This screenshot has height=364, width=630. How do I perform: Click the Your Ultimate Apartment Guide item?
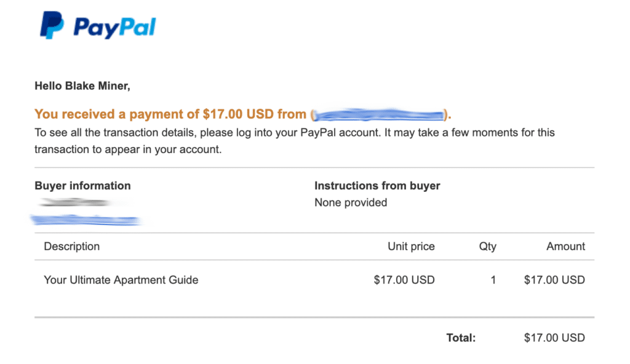point(121,280)
